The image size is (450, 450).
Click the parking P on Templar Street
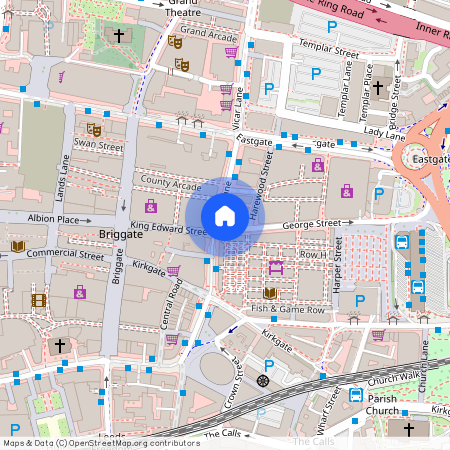332,27
